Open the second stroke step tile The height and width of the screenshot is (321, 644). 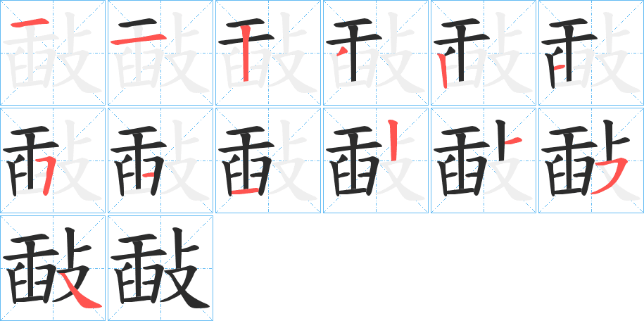[x=160, y=53]
